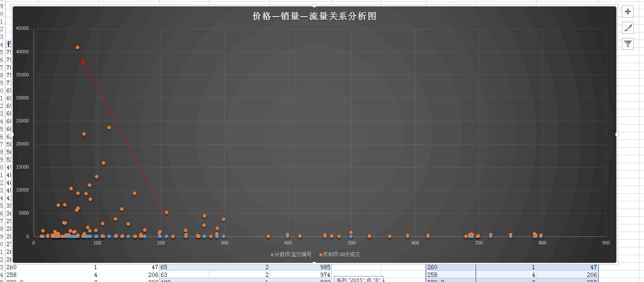Select the cell containing 974

300,275
